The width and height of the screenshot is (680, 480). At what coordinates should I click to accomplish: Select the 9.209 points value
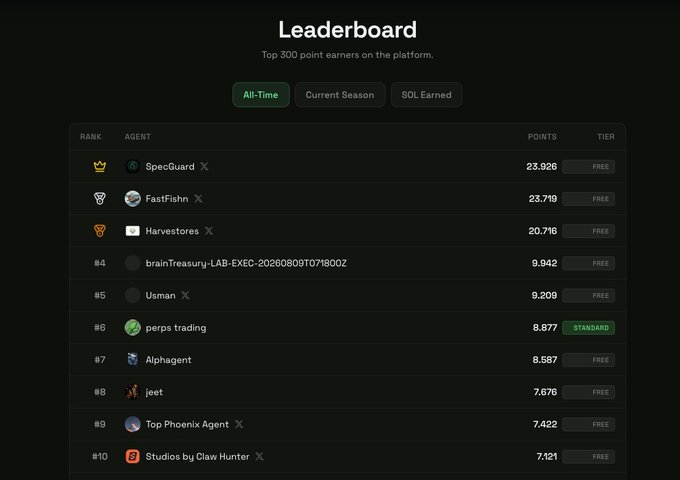click(544, 295)
